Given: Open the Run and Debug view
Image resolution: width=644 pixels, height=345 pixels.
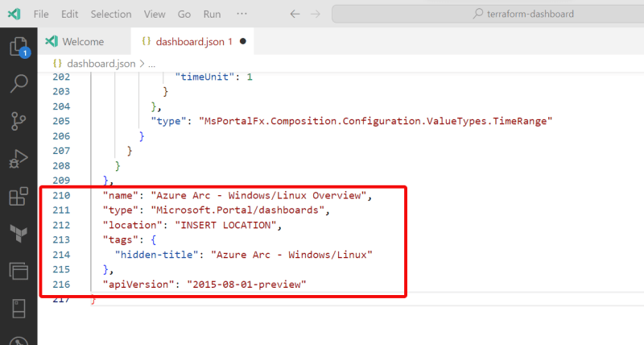Looking at the screenshot, I should (19, 159).
